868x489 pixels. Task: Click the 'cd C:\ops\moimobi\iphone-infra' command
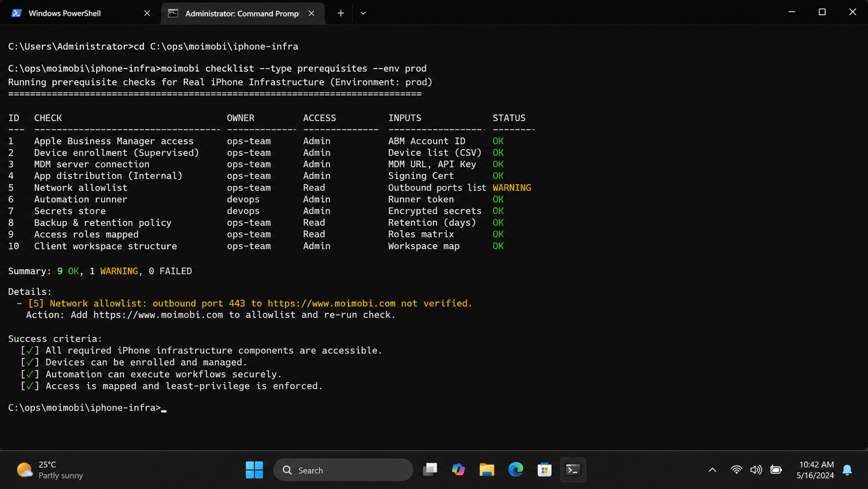click(216, 46)
